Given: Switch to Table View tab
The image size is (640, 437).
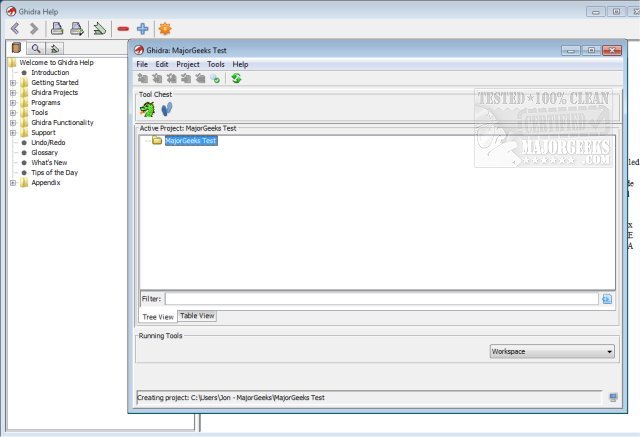Looking at the screenshot, I should pos(197,315).
